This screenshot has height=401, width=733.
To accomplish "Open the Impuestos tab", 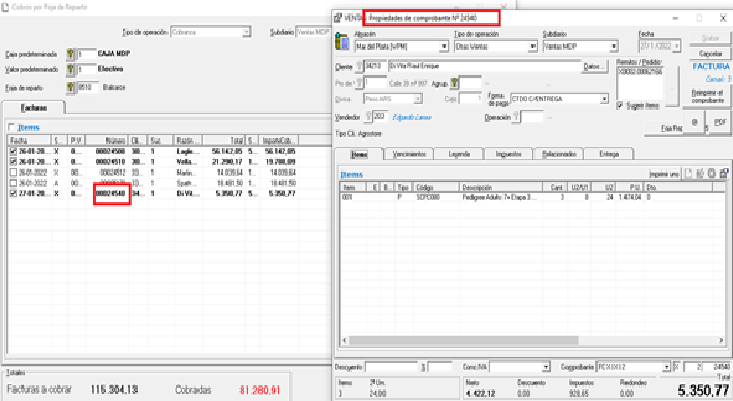I will tap(508, 154).
